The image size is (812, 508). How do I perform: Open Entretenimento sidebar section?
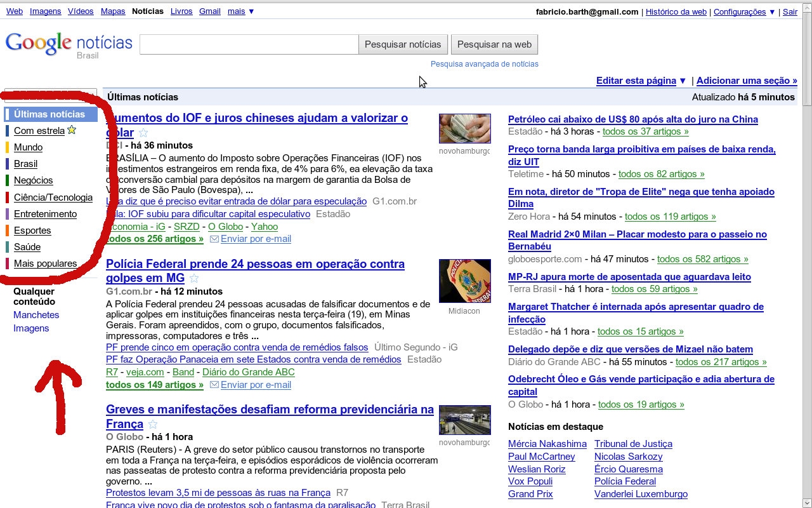(45, 214)
